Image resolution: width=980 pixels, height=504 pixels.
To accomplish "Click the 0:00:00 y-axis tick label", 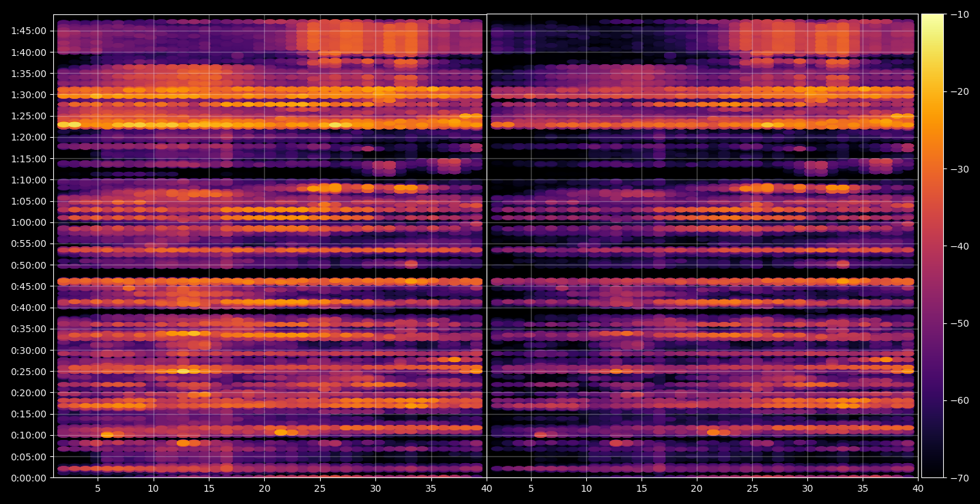I will point(29,478).
